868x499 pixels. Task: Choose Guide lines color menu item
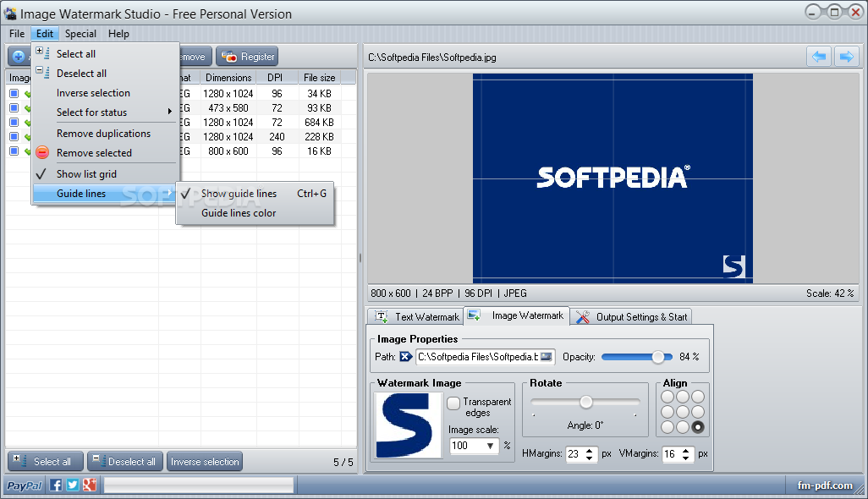(255, 213)
